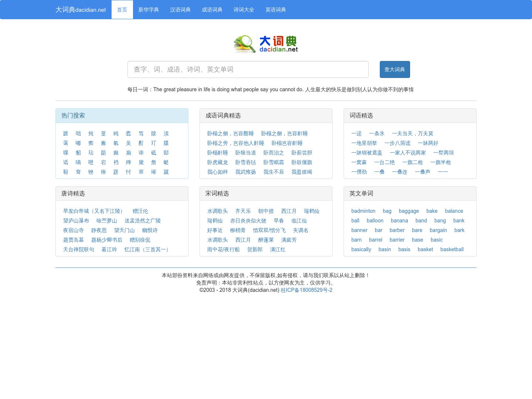Image resolution: width=532 pixels, height=399 pixels.
Task: Open the poem 静夜思
Action: tap(99, 230)
